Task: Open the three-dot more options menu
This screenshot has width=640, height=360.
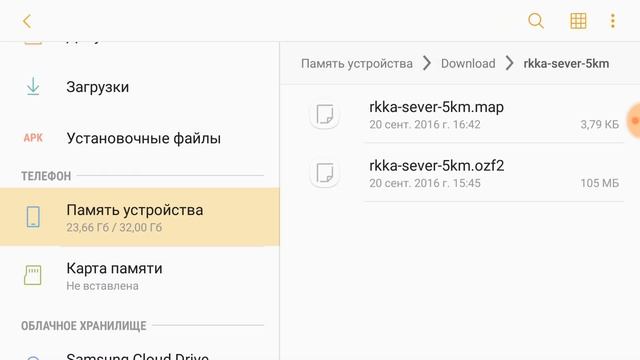Action: point(613,21)
